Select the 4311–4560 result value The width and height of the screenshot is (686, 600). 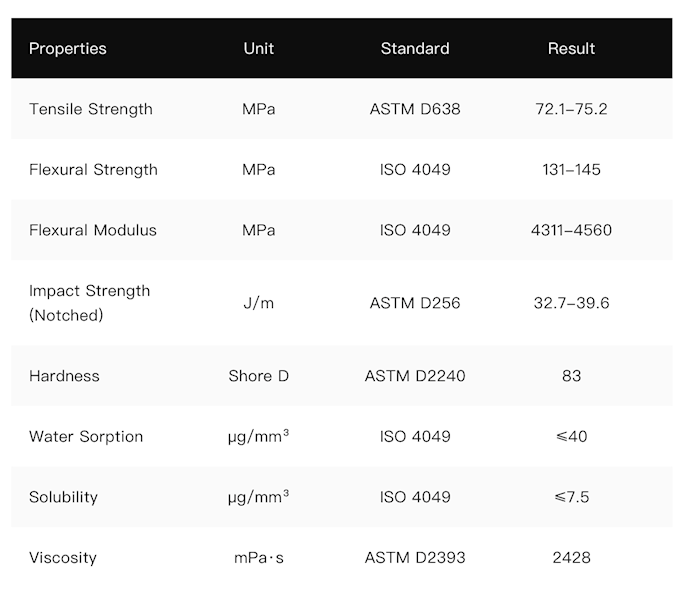click(x=571, y=230)
